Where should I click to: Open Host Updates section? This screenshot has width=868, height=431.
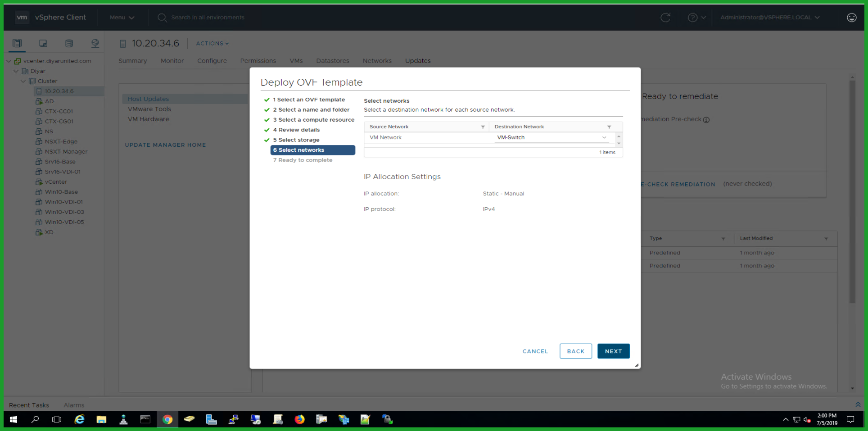click(185, 99)
